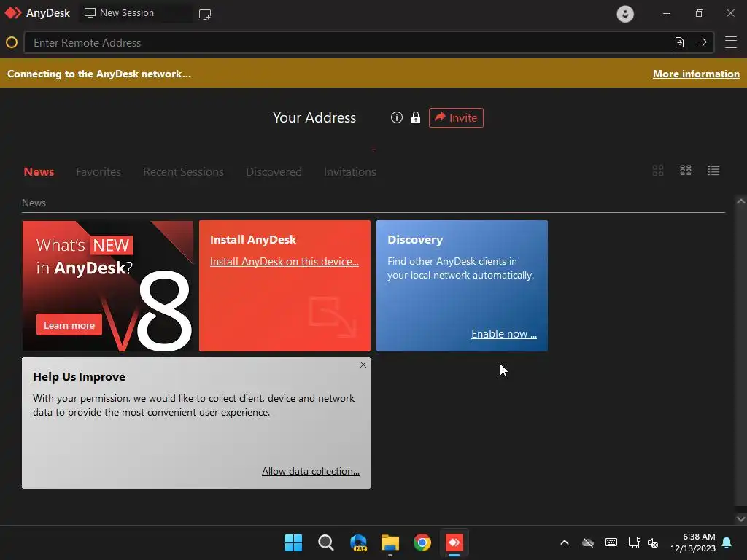Switch to large tiles view
747x560 pixels.
coord(658,171)
